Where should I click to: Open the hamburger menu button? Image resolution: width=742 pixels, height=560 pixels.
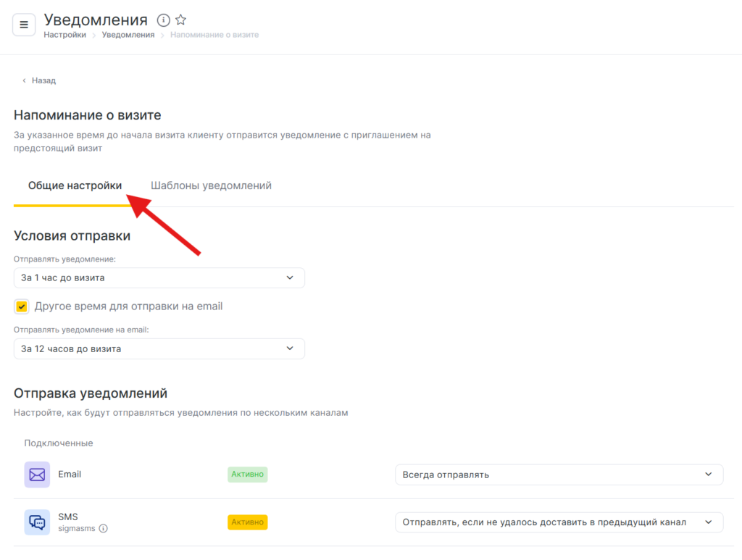point(24,25)
